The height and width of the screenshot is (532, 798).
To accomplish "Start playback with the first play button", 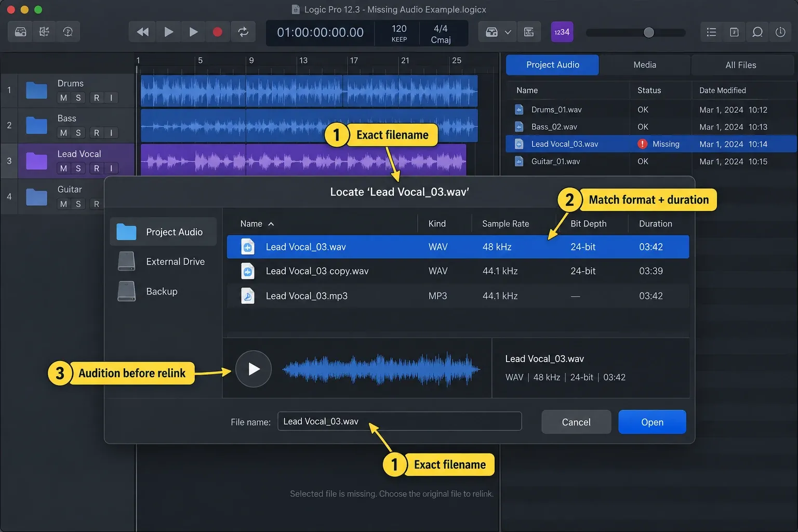I will pos(168,32).
